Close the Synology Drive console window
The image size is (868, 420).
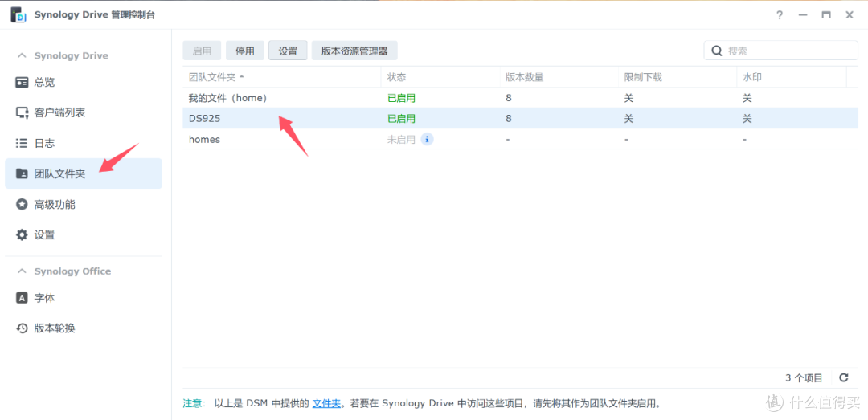tap(850, 15)
